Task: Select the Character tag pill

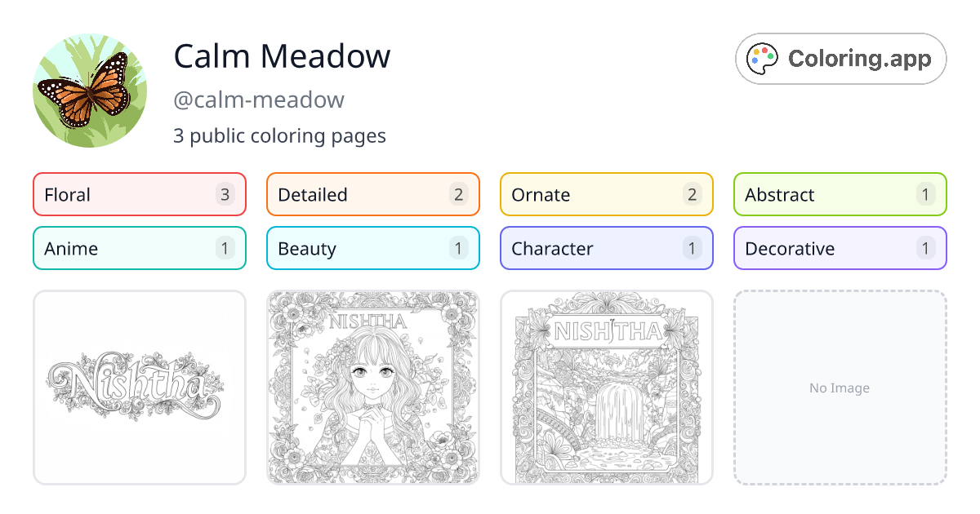Action: click(x=606, y=248)
